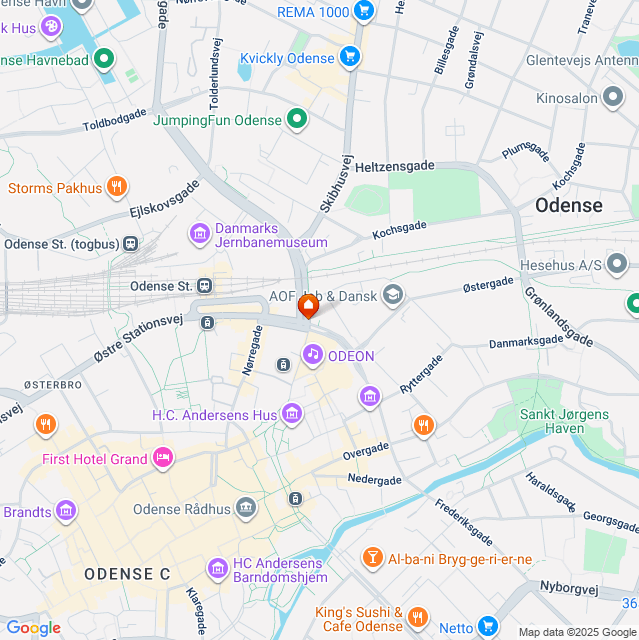639x640 pixels.
Task: Click the REMA 1000 shopping cart pin
Action: click(x=364, y=10)
